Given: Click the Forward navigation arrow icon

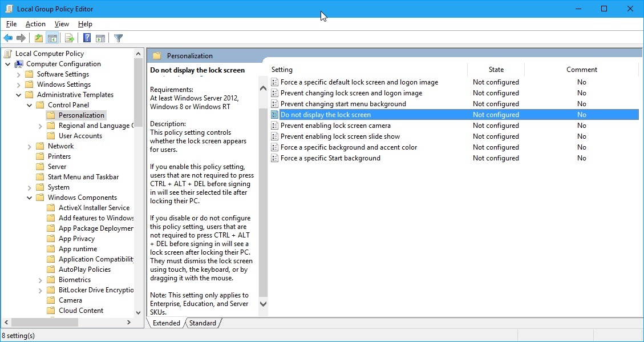Looking at the screenshot, I should (x=22, y=38).
